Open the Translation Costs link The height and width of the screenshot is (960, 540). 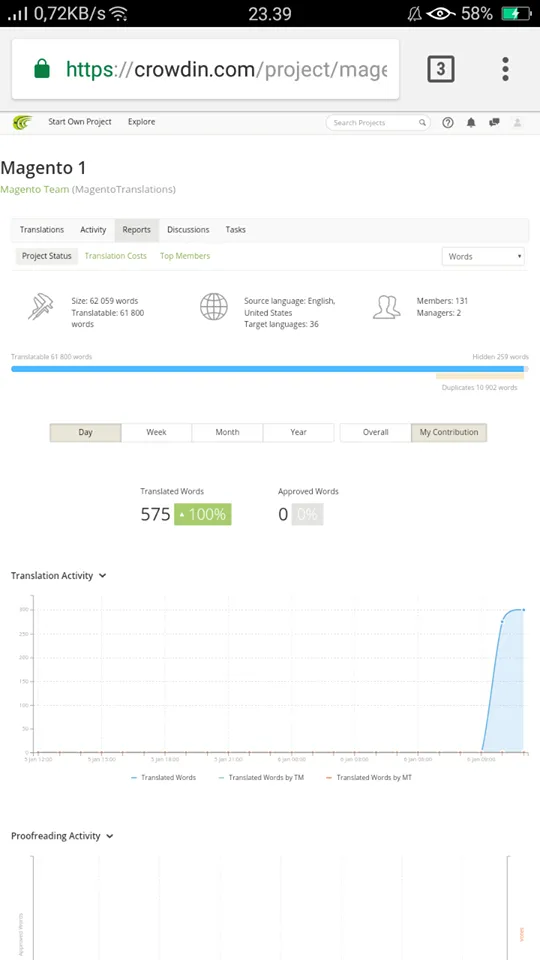coord(116,256)
